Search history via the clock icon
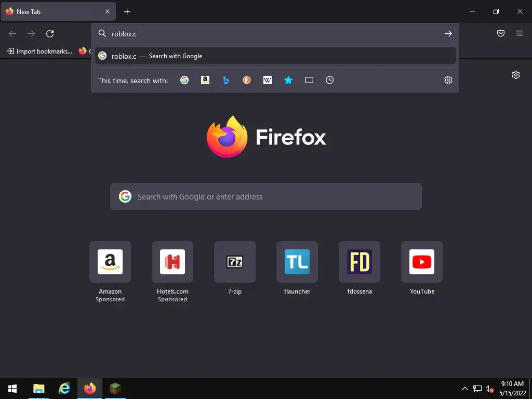This screenshot has height=399, width=532. pos(329,80)
